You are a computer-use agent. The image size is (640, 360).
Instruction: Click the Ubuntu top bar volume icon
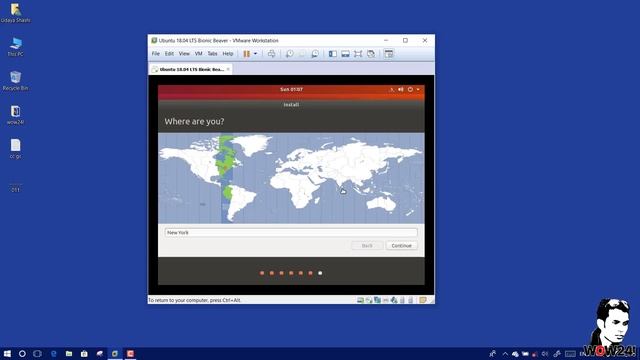coord(401,89)
